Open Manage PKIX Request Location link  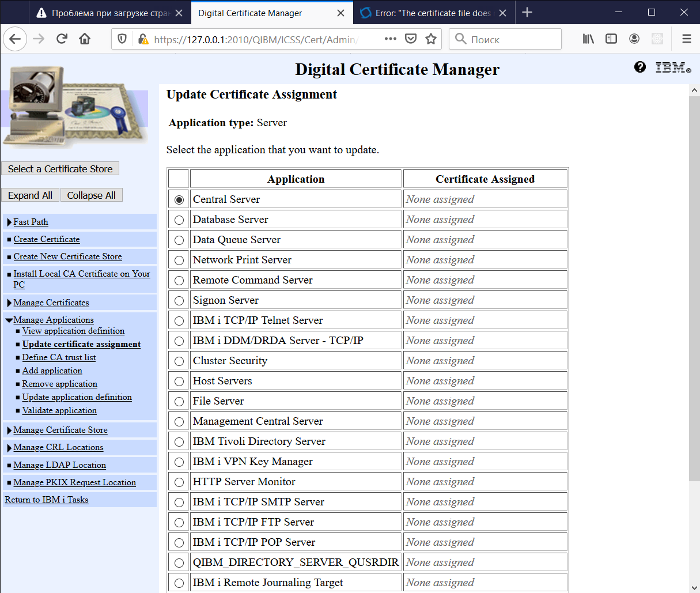tap(74, 482)
